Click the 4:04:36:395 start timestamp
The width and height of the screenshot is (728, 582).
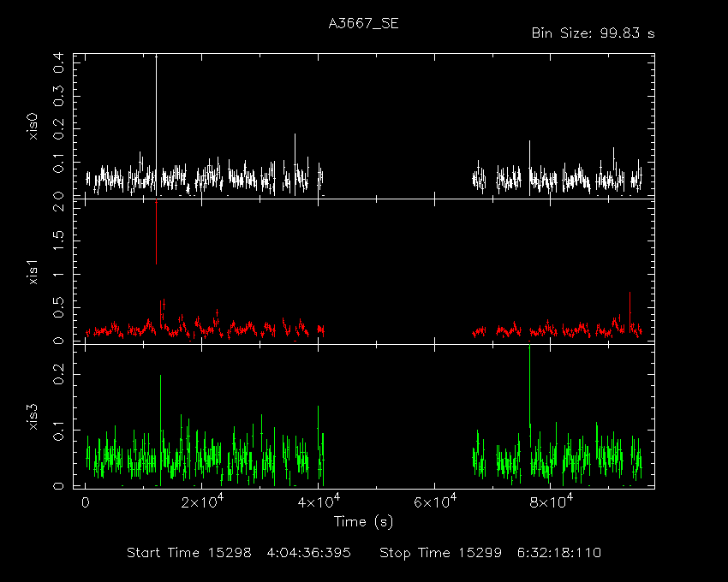tap(308, 553)
